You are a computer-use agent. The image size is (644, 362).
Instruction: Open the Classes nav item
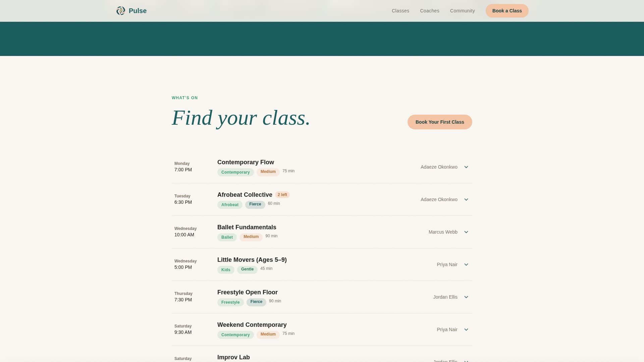400,11
